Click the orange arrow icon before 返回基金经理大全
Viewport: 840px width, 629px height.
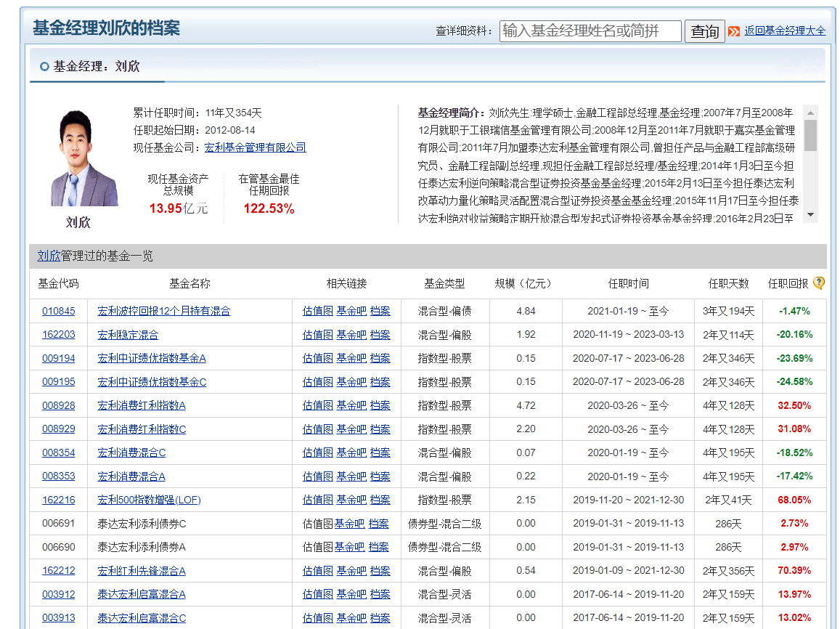point(734,31)
